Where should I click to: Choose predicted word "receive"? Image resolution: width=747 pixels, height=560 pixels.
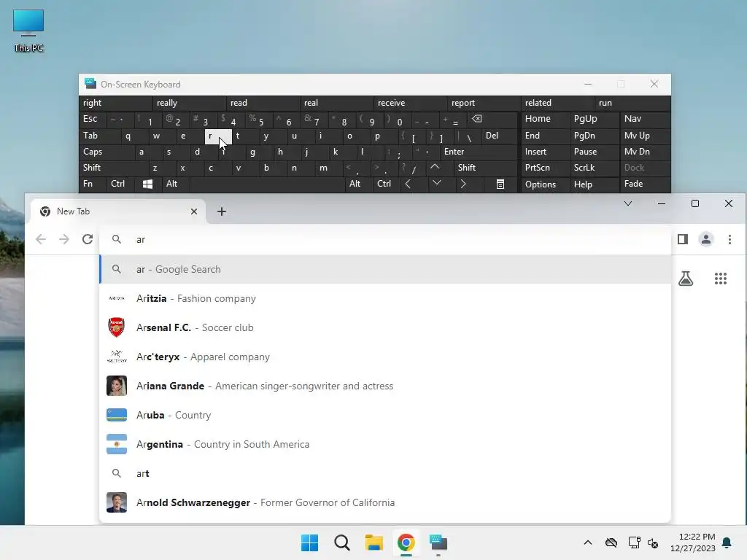(411, 103)
